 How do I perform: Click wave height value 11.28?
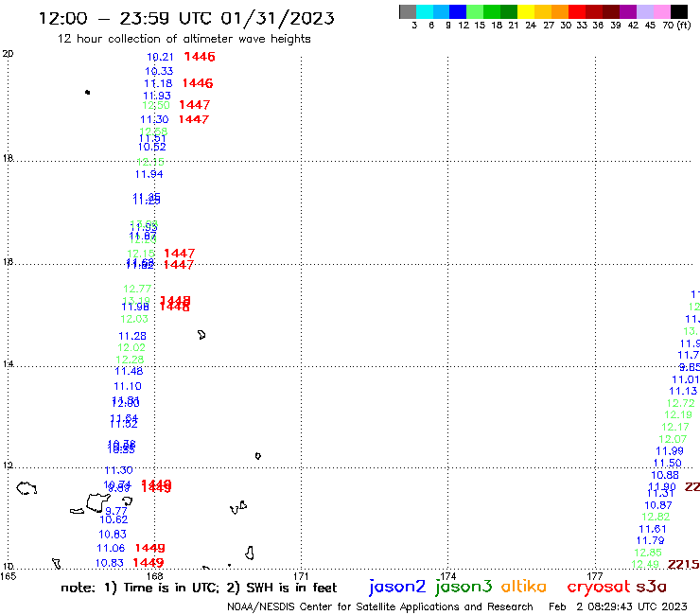[x=132, y=336]
